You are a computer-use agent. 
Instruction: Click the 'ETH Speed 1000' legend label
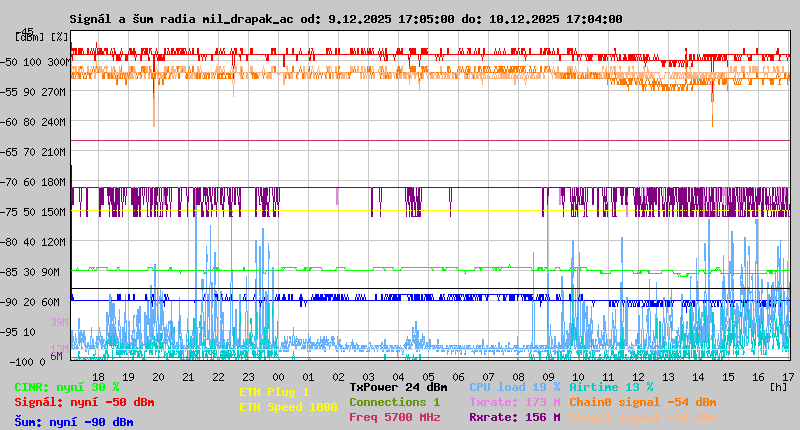point(288,407)
